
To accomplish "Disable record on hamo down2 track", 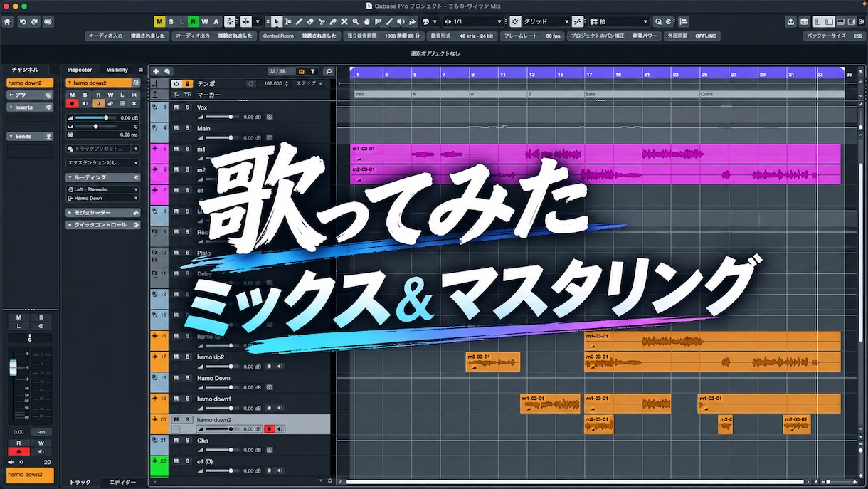I will click(270, 429).
